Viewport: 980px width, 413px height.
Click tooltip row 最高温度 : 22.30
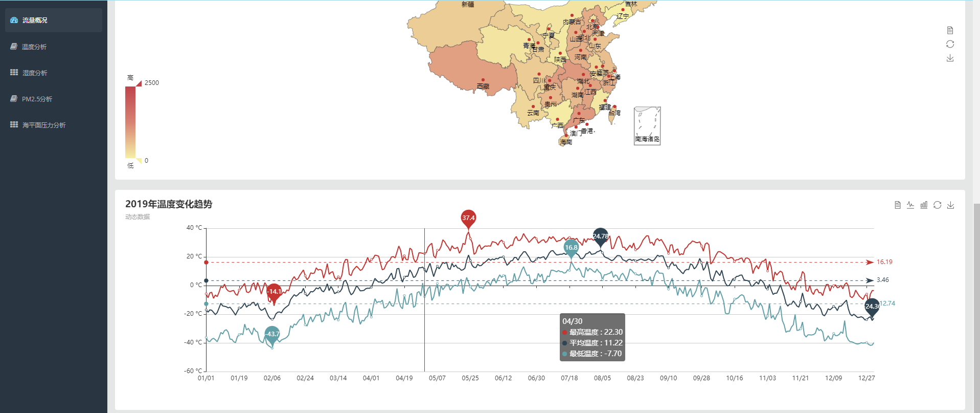click(592, 332)
